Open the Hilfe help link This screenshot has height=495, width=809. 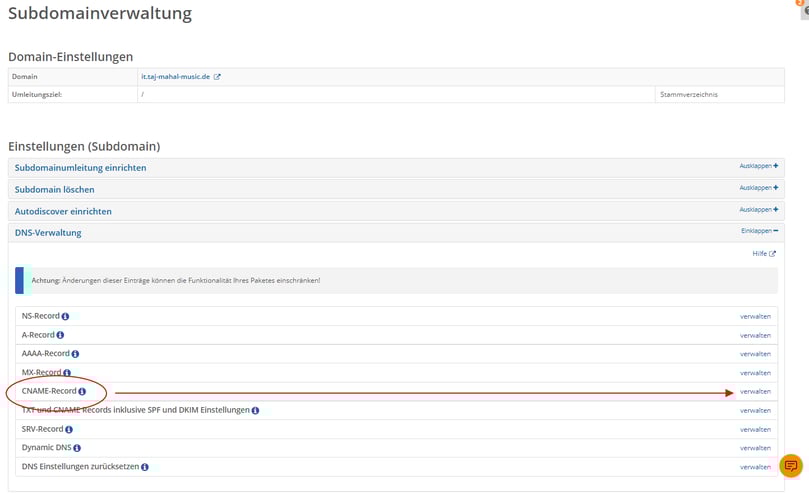pyautogui.click(x=764, y=254)
